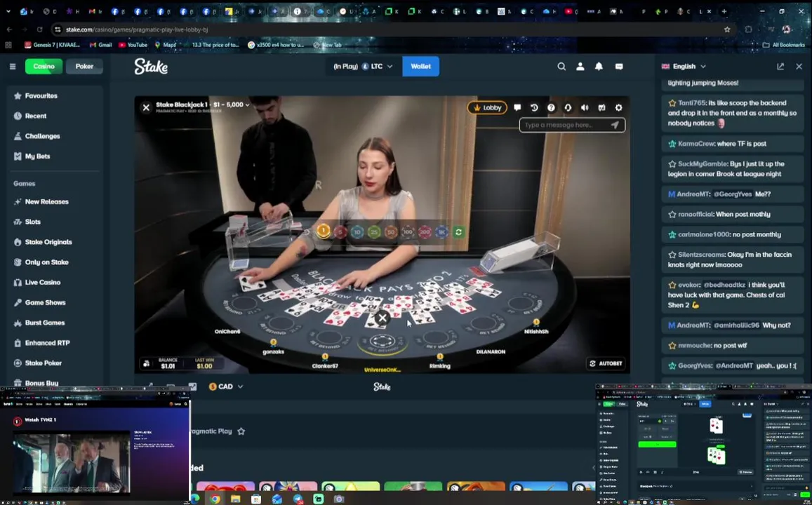Viewport: 812px width, 505px height.
Task: Favourite the game with the star icon
Action: [241, 431]
